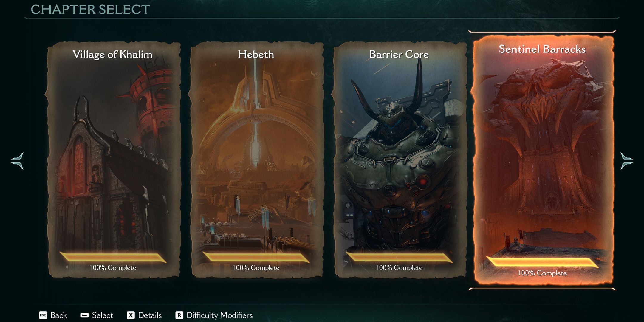Click the R key Difficulty Modifiers icon
Image resolution: width=644 pixels, height=322 pixels.
[179, 315]
